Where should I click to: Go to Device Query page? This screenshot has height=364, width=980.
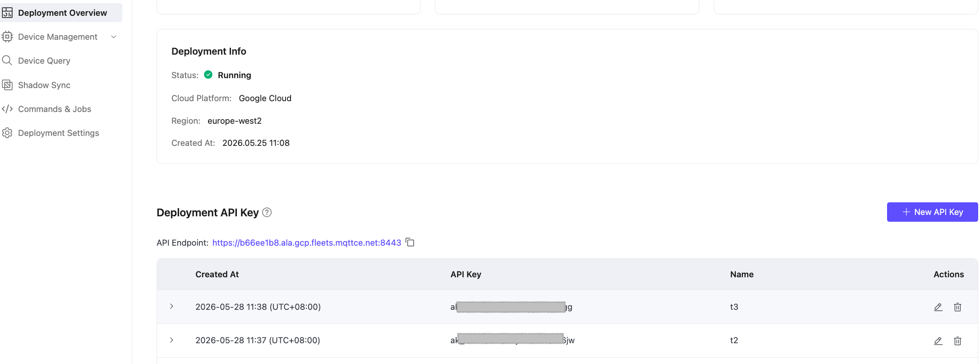(x=44, y=61)
